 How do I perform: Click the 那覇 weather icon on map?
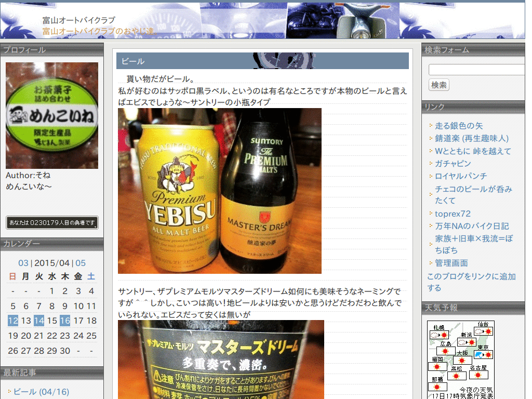(x=437, y=387)
